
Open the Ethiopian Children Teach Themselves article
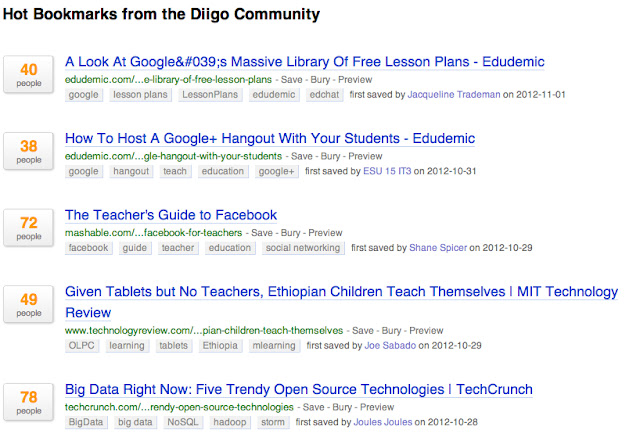point(341,302)
